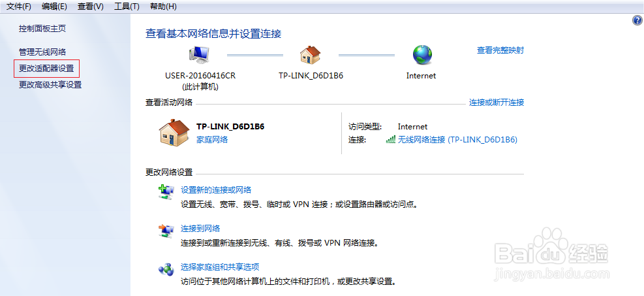Click the USER-20160416CR computer name text
The width and height of the screenshot is (644, 296).
[200, 76]
